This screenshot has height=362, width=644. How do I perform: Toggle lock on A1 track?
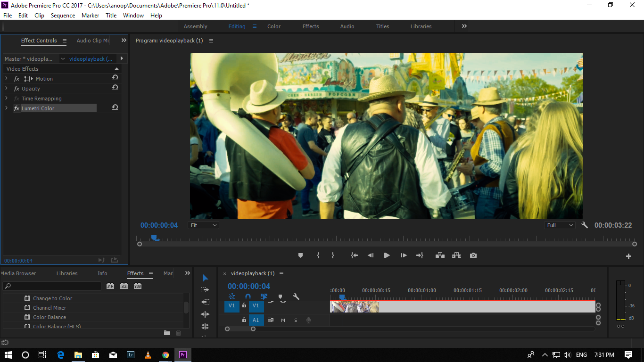[x=244, y=320]
